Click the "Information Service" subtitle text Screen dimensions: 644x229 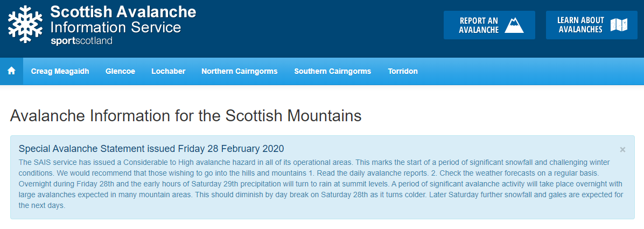pyautogui.click(x=115, y=27)
